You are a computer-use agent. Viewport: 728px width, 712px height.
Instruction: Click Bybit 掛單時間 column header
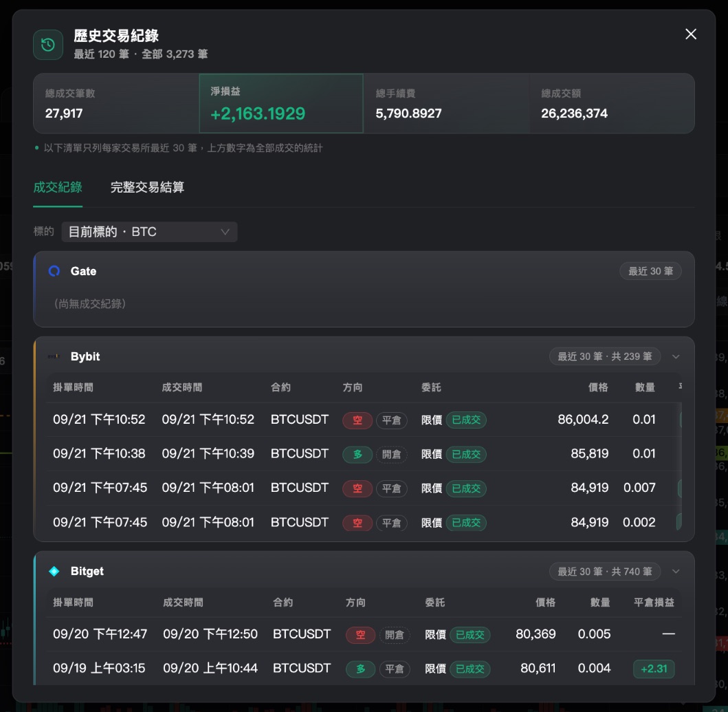tap(73, 387)
